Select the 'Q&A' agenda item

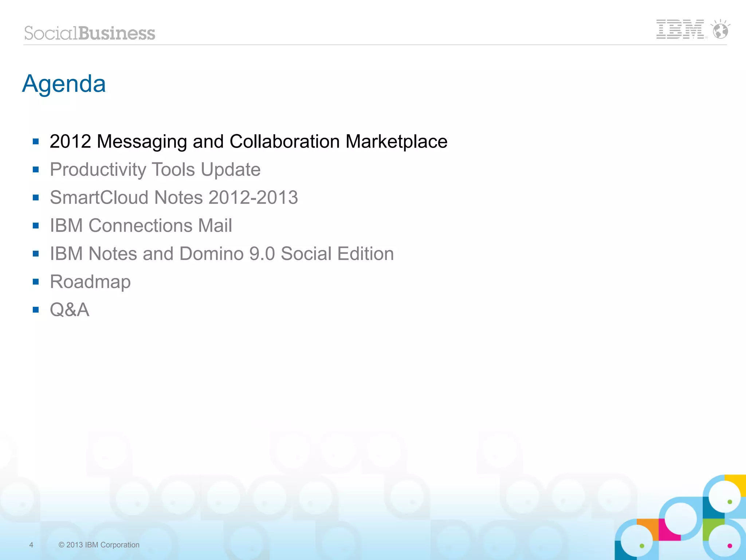70,310
